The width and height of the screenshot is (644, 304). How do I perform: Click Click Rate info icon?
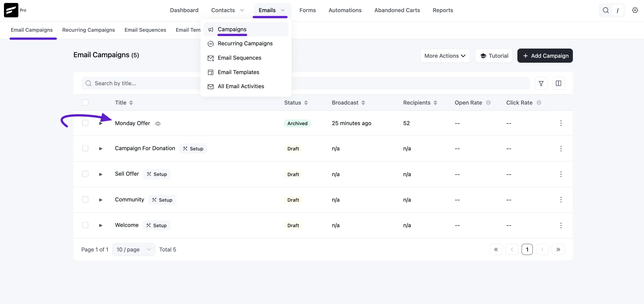(x=539, y=103)
